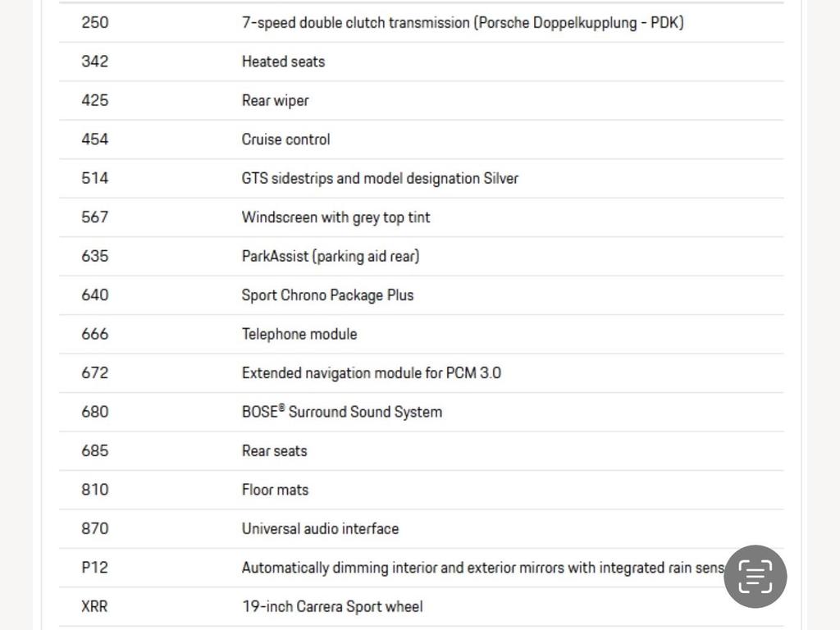Image resolution: width=840 pixels, height=630 pixels.
Task: Select ParkAssist (parking aid rear) row
Action: tap(421, 256)
